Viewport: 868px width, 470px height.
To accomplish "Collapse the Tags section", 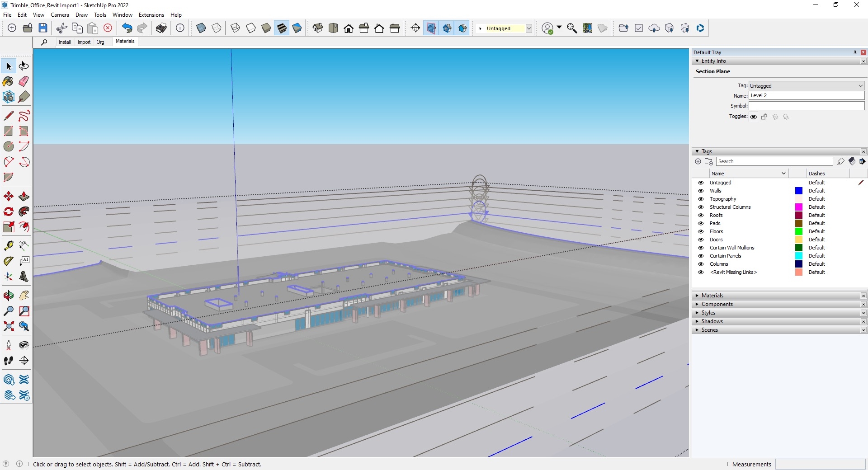I will (697, 151).
